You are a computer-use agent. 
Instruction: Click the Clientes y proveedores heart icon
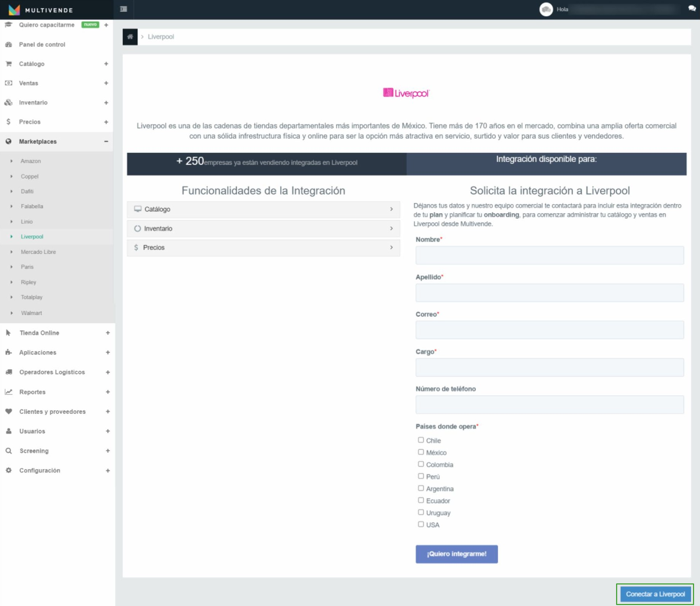(8, 412)
